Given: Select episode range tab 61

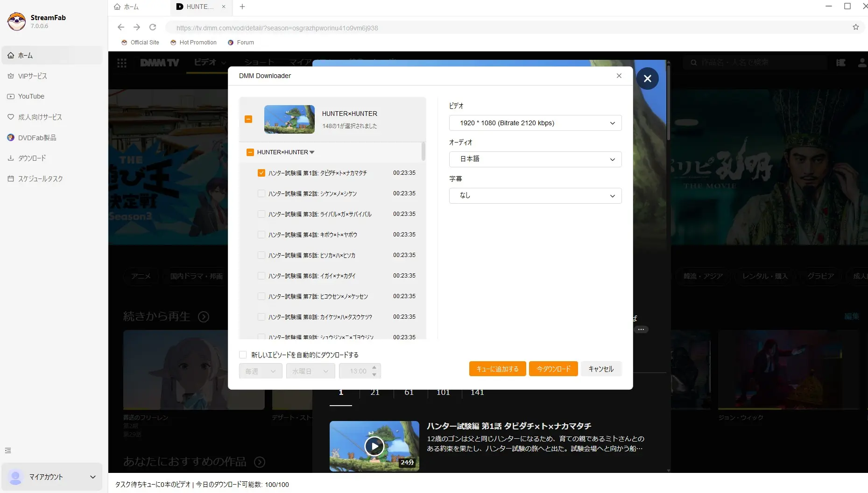Looking at the screenshot, I should click(x=409, y=392).
